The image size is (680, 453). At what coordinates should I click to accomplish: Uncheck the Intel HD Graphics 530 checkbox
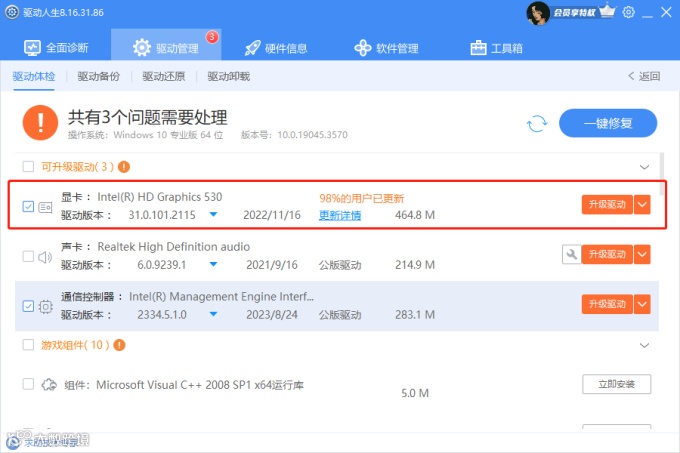click(x=28, y=207)
